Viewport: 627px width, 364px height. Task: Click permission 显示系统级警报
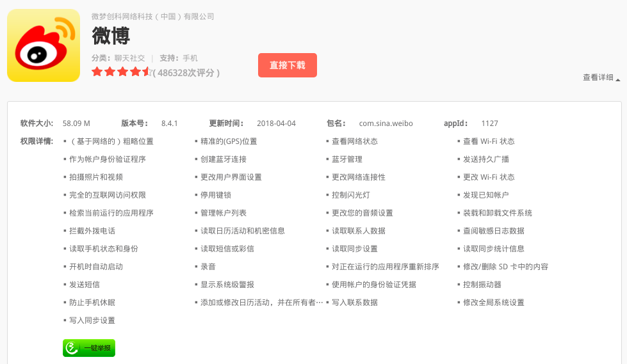click(227, 285)
